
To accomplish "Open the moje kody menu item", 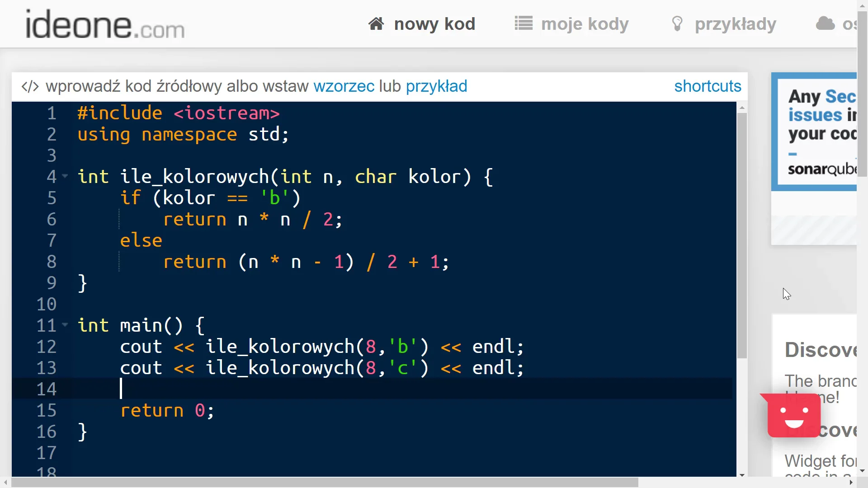I will click(x=585, y=24).
